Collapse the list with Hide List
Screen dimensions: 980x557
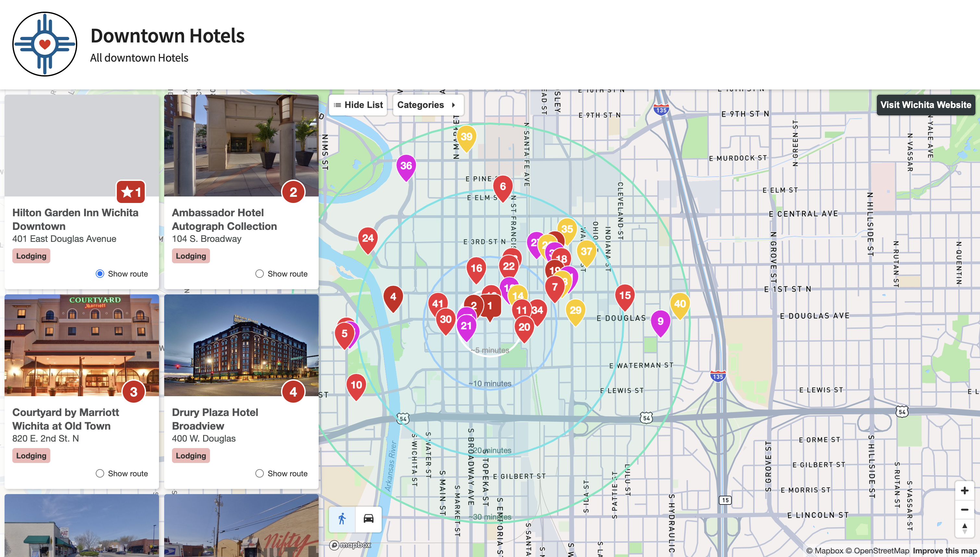click(x=358, y=105)
